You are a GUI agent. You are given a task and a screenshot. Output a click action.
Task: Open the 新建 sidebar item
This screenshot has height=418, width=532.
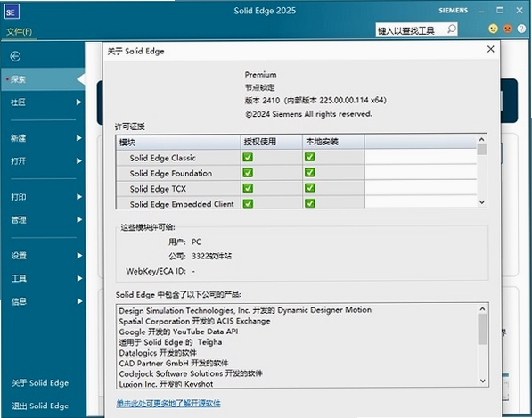click(43, 138)
